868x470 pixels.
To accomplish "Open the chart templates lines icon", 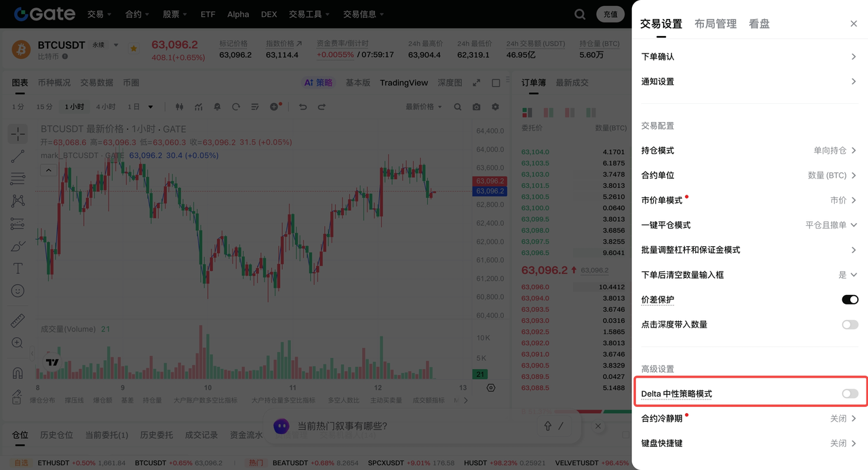I will pos(255,107).
